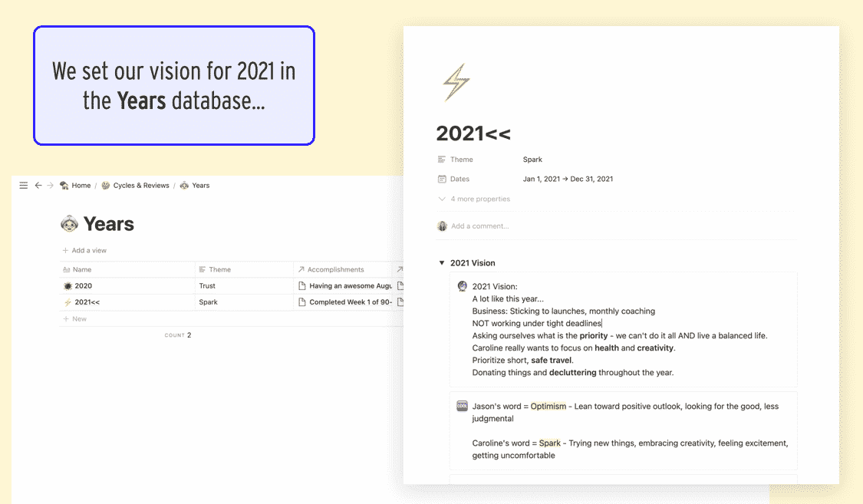Click the Home breadcrumb icon
Image resolution: width=863 pixels, height=504 pixels.
pos(64,186)
